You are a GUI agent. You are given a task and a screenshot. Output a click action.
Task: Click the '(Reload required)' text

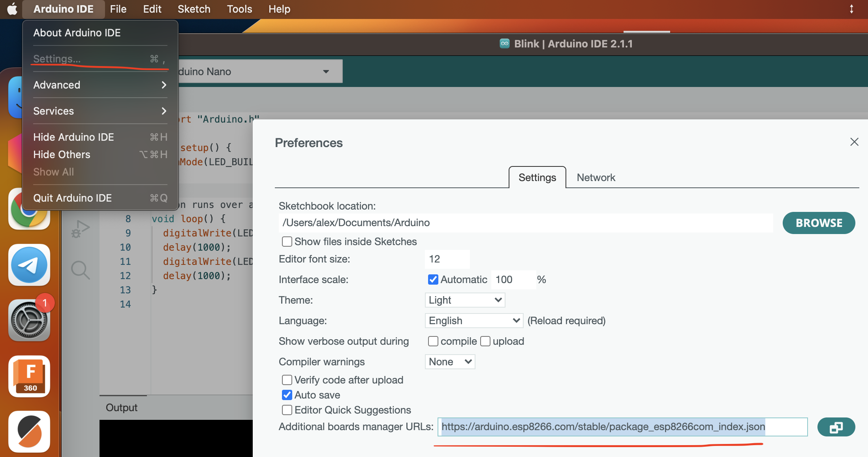click(566, 321)
